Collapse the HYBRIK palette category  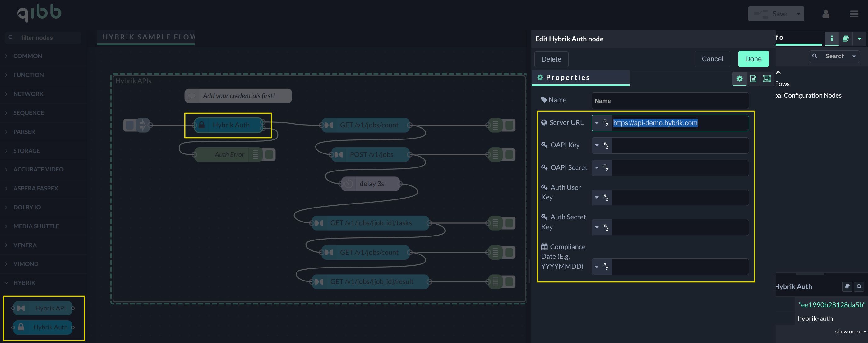pos(24,283)
